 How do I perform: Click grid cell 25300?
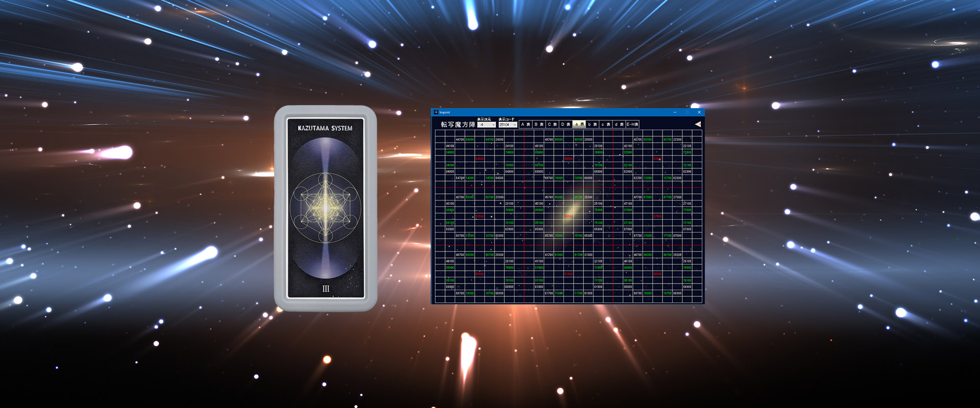[589, 197]
